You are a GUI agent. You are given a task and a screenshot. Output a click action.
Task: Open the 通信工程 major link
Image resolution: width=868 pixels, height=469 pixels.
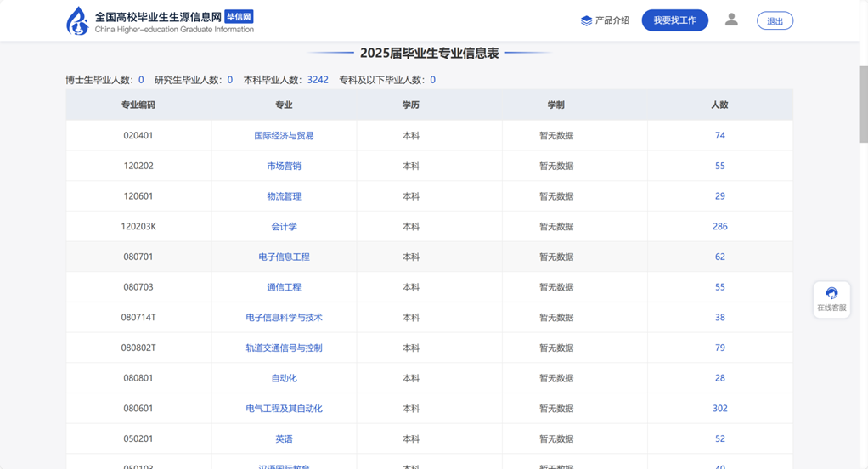pos(284,287)
